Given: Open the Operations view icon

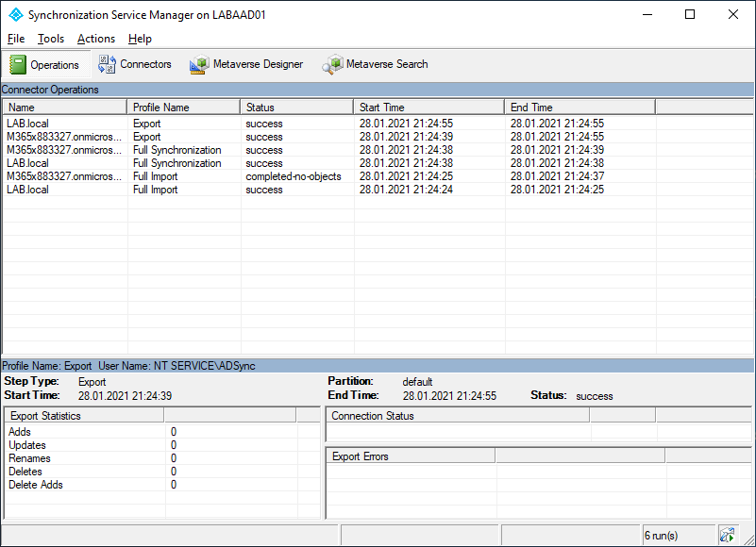Looking at the screenshot, I should pyautogui.click(x=18, y=64).
